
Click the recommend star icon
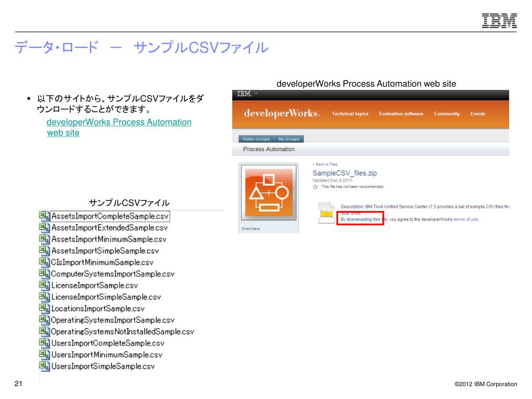tap(315, 187)
